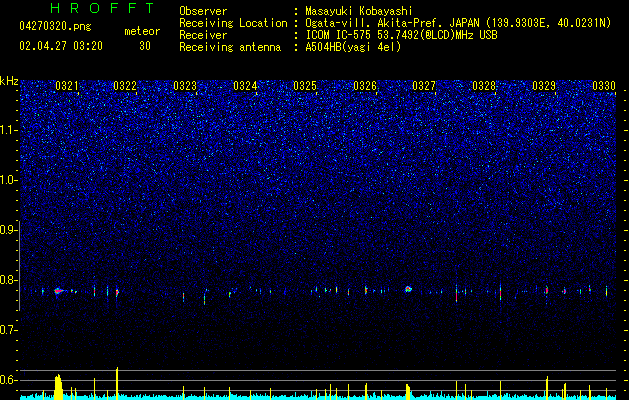Image resolution: width=629 pixels, height=400 pixels.
Task: Click the 0.6 kHz axis label
Action: point(8,380)
